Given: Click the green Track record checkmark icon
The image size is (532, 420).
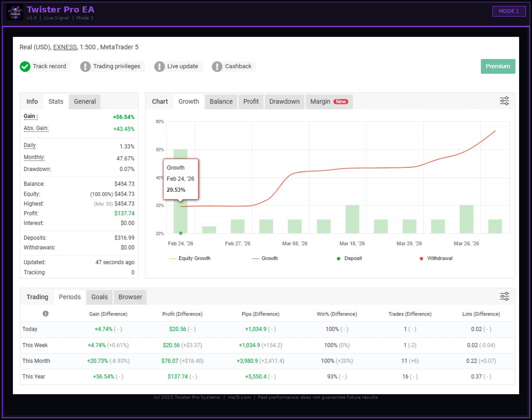Looking at the screenshot, I should click(25, 66).
